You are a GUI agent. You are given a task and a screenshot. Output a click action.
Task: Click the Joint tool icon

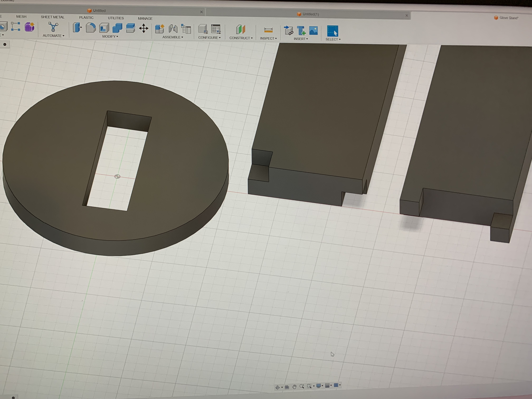point(173,29)
